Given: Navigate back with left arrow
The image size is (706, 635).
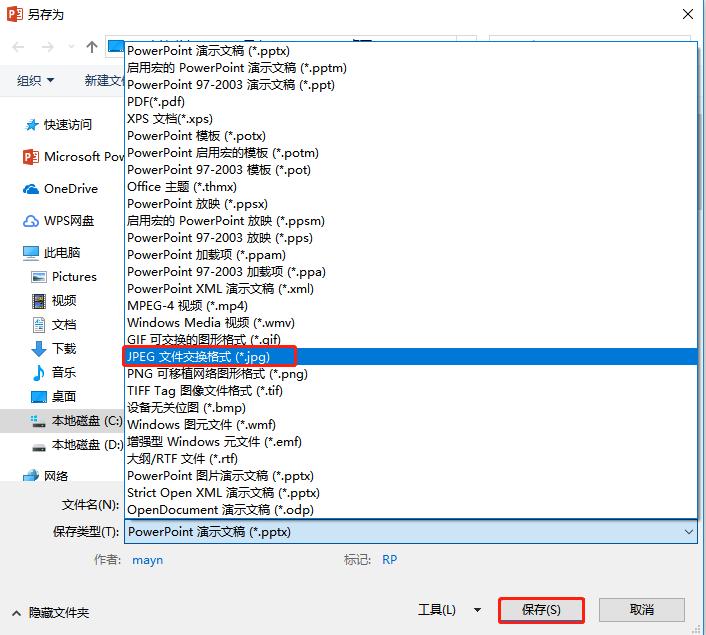Looking at the screenshot, I should coord(18,47).
